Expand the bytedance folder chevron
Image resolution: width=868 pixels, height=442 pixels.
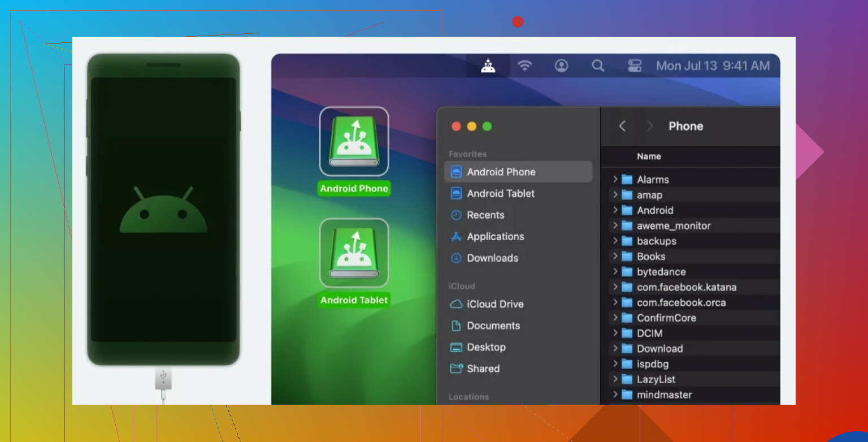(x=615, y=271)
